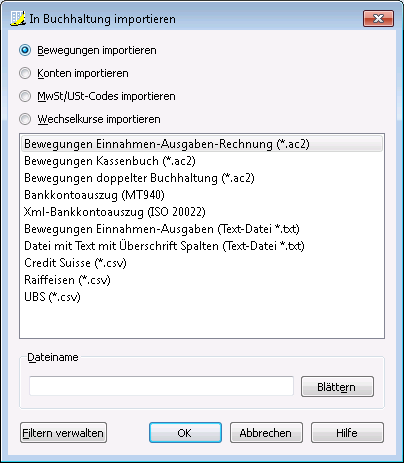Click into the Dateiname text field
Viewport: 404px width, 463px height.
coord(161,386)
